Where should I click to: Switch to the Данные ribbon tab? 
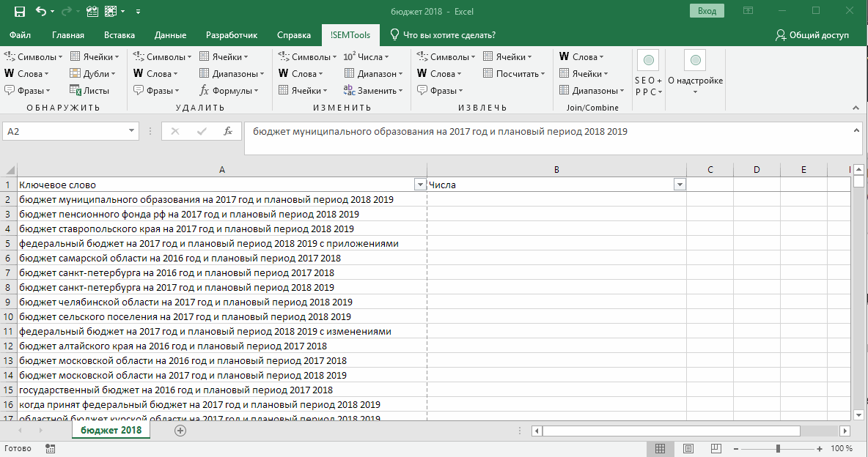169,35
